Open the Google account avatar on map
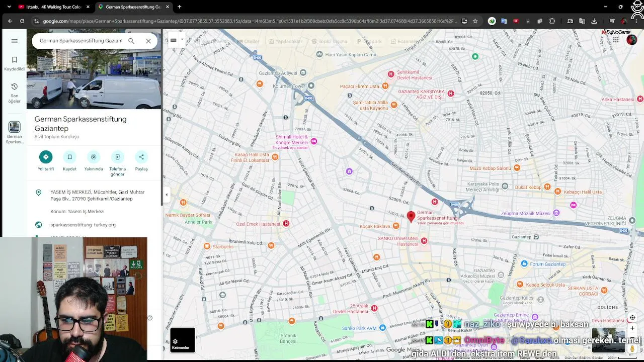This screenshot has width=644, height=362. 632,40
